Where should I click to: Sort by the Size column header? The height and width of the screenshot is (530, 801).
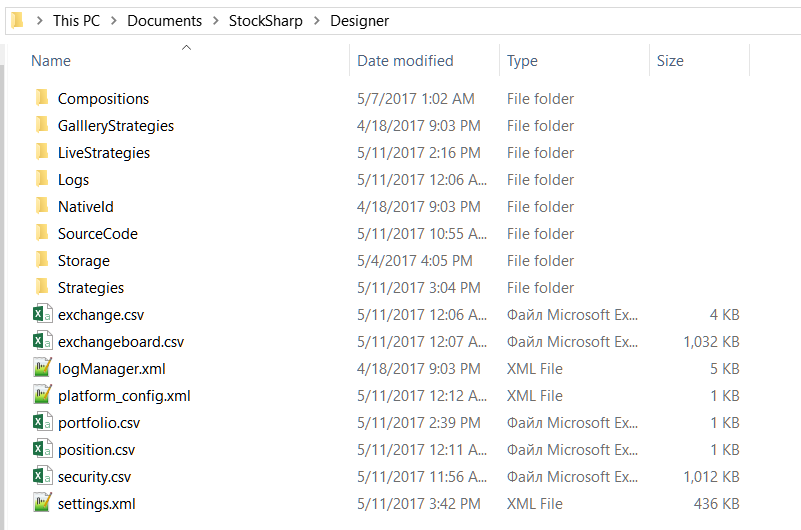coord(670,61)
